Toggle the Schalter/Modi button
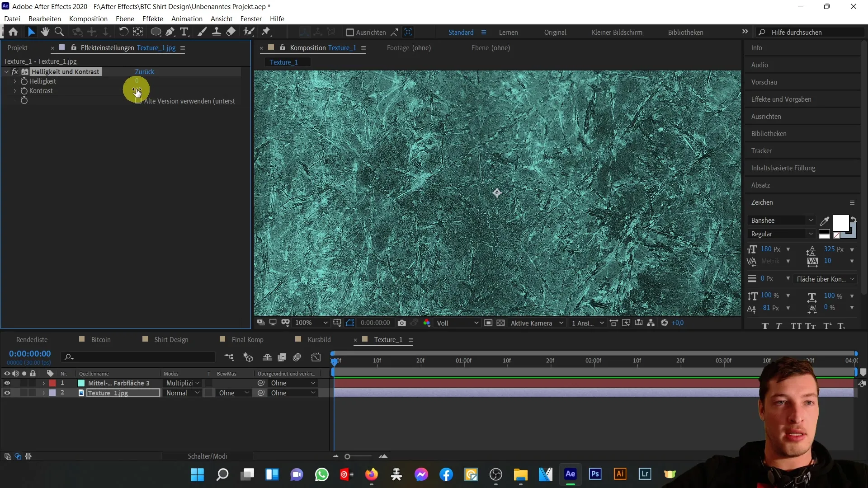Viewport: 868px width, 488px height. (x=208, y=456)
